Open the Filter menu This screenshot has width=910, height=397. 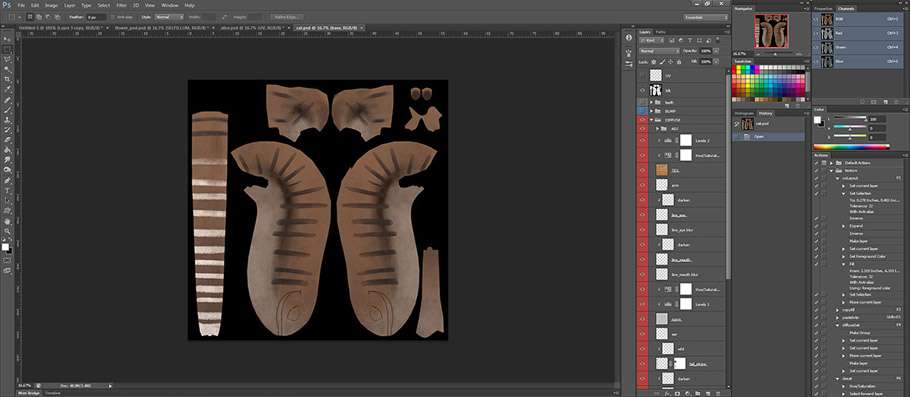click(121, 5)
